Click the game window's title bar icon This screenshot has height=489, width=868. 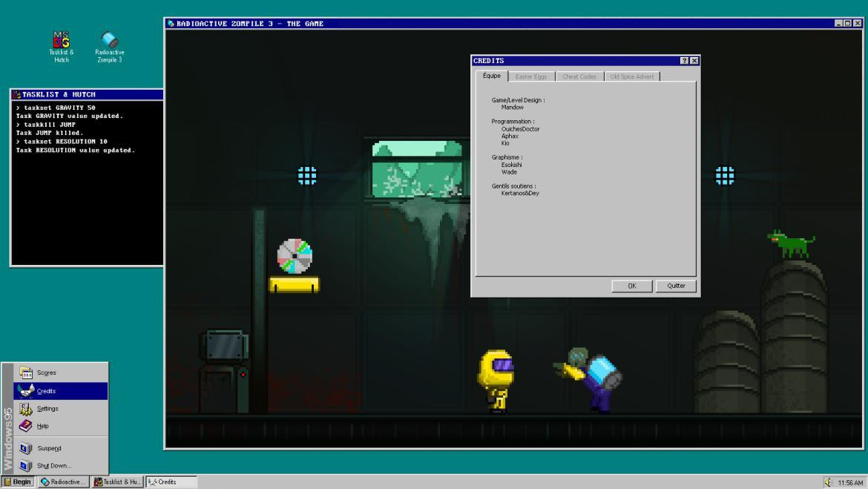click(x=171, y=23)
